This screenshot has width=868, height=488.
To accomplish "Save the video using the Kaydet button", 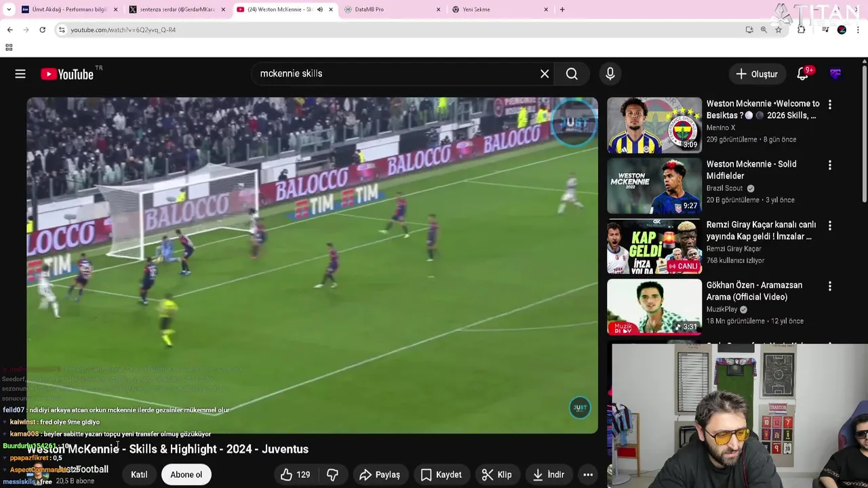I will pyautogui.click(x=441, y=474).
